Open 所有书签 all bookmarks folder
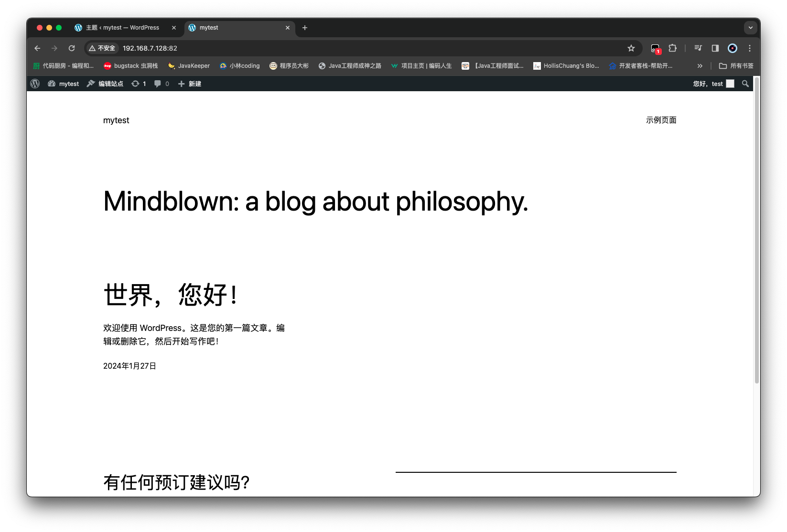Image resolution: width=787 pixels, height=532 pixels. [x=736, y=66]
